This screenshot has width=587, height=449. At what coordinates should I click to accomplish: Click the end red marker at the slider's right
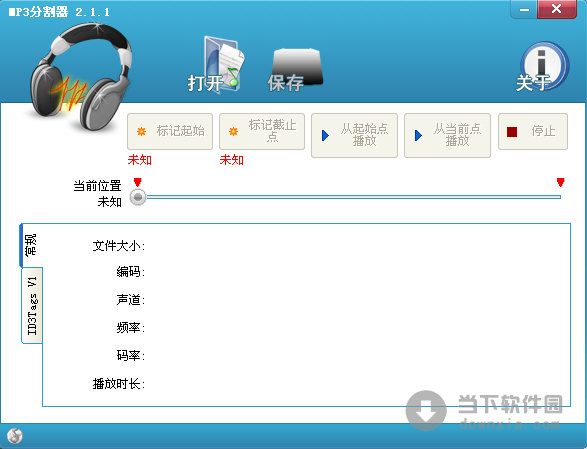point(560,182)
